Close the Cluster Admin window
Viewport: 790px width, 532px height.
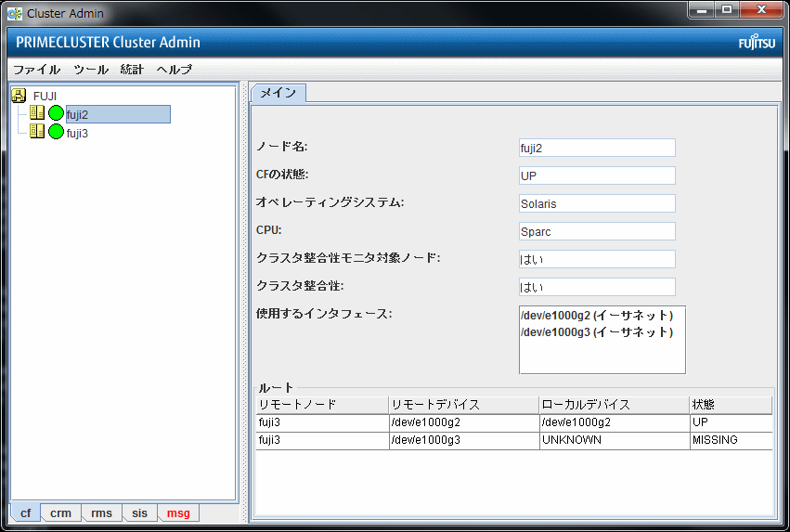tap(762, 9)
